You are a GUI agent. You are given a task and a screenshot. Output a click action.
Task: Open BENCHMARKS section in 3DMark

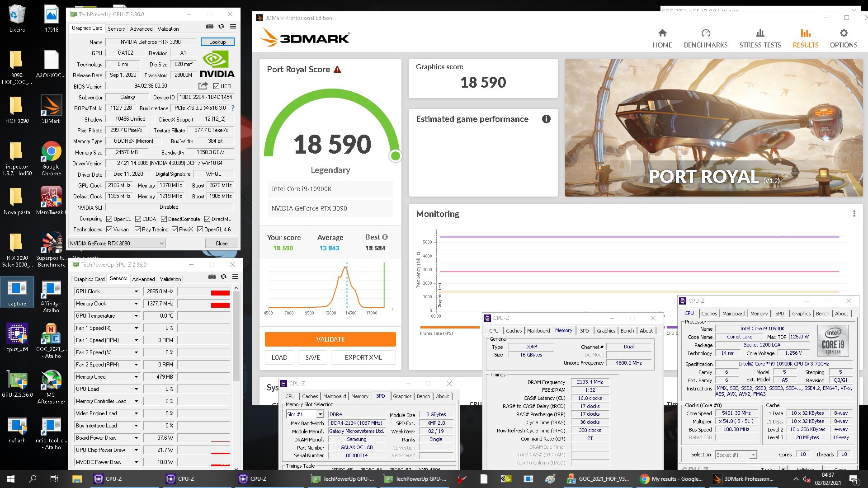(x=706, y=38)
